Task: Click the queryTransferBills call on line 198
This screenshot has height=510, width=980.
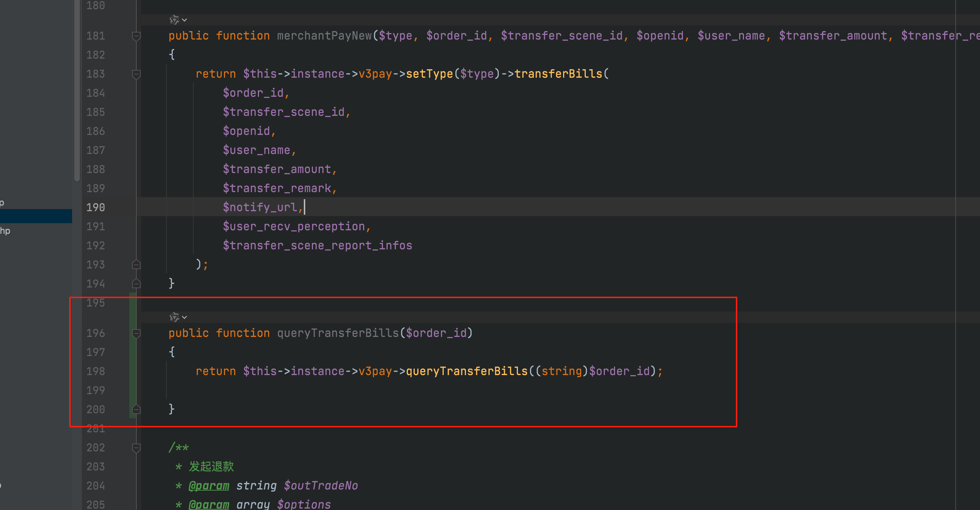Action: [x=467, y=371]
